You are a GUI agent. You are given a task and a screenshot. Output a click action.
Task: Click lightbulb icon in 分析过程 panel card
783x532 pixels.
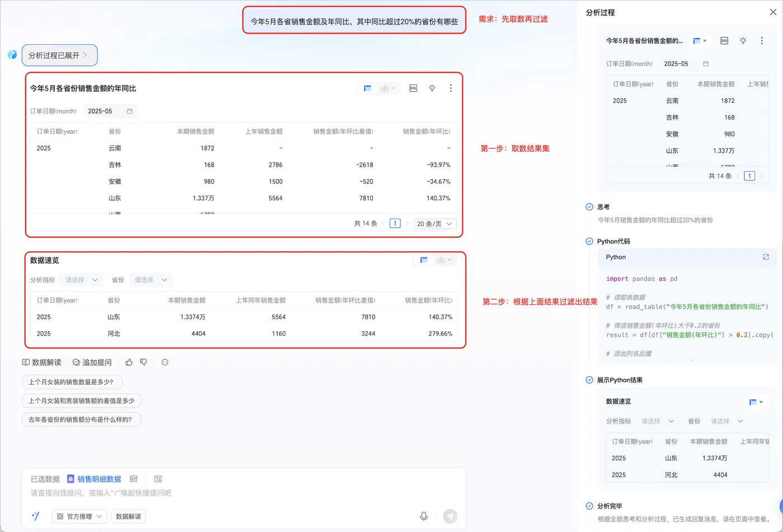click(743, 41)
